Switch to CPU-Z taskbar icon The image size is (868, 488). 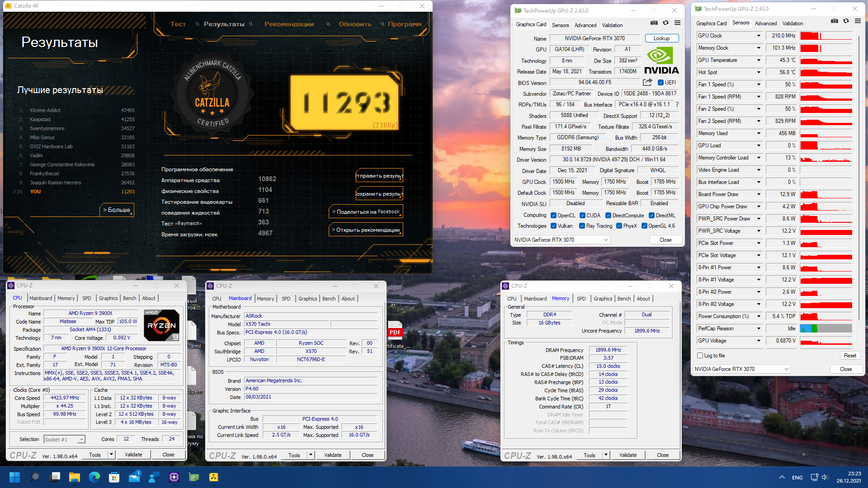(174, 477)
